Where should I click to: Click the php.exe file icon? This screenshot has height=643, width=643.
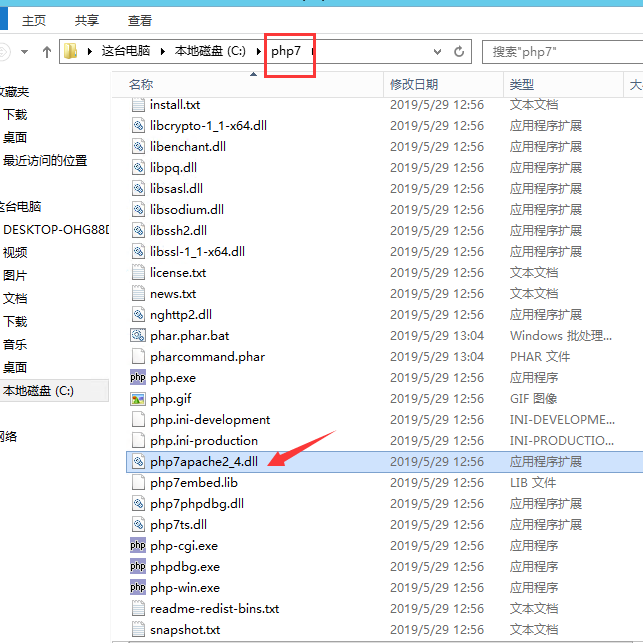click(138, 378)
